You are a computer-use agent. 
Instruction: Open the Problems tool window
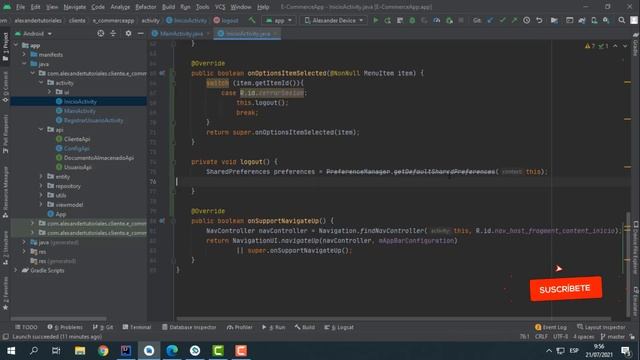pos(65,327)
